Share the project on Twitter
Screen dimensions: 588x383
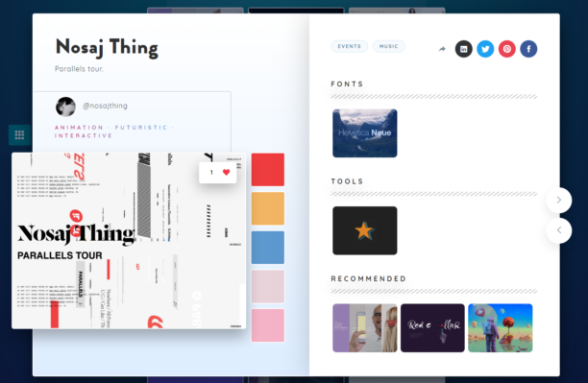(485, 49)
